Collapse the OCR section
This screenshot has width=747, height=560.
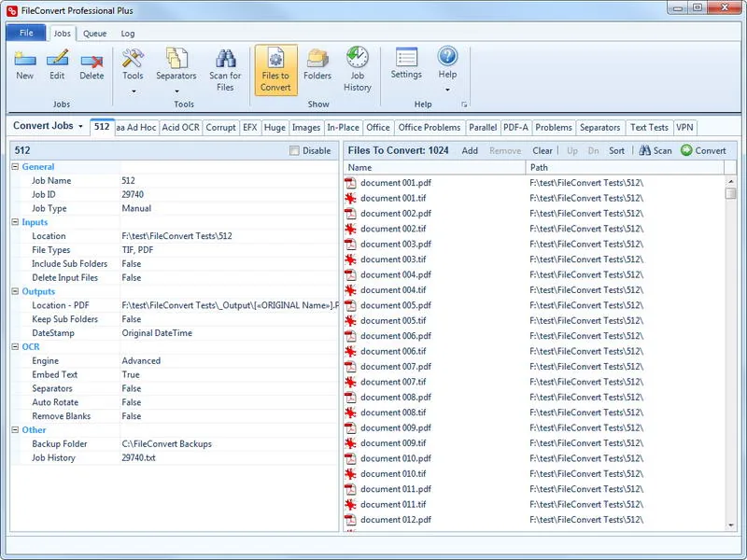(15, 346)
